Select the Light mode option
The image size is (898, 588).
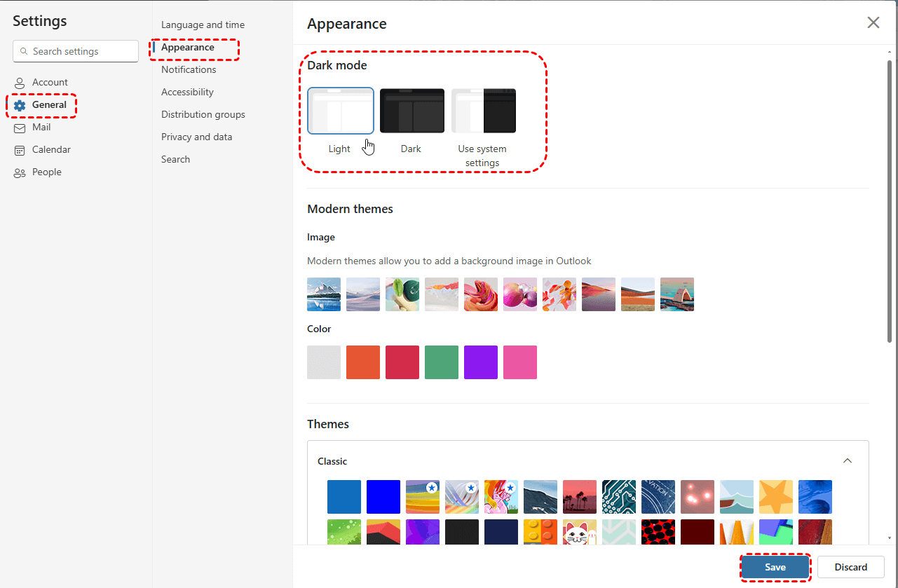(x=341, y=111)
